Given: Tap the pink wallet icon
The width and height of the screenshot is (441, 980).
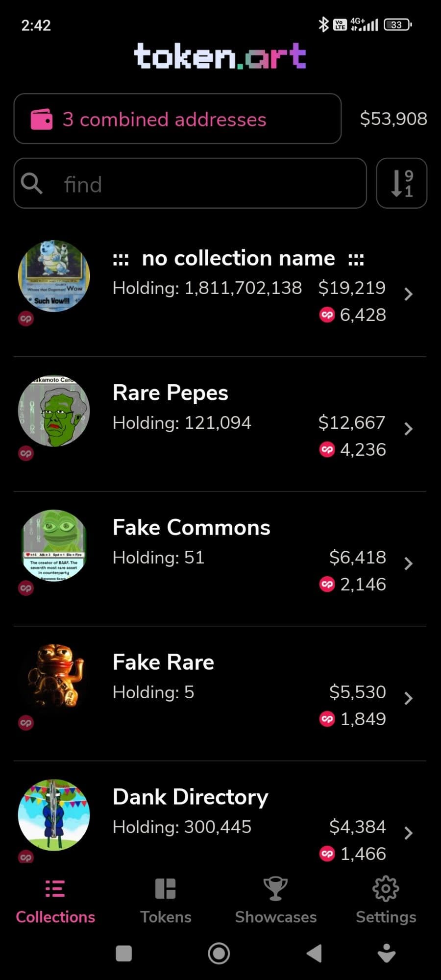Looking at the screenshot, I should pos(42,119).
